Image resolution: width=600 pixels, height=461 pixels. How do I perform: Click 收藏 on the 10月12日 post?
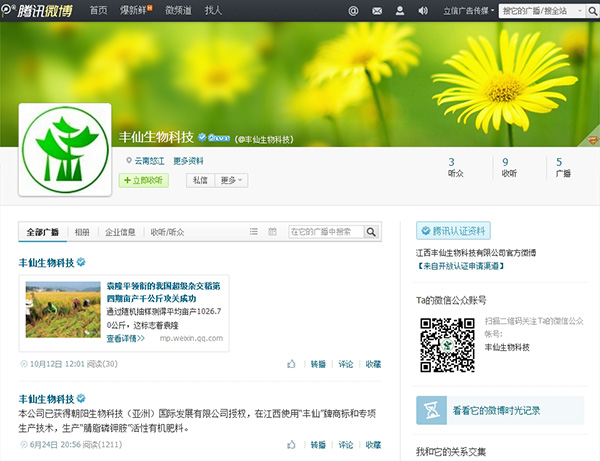(373, 364)
